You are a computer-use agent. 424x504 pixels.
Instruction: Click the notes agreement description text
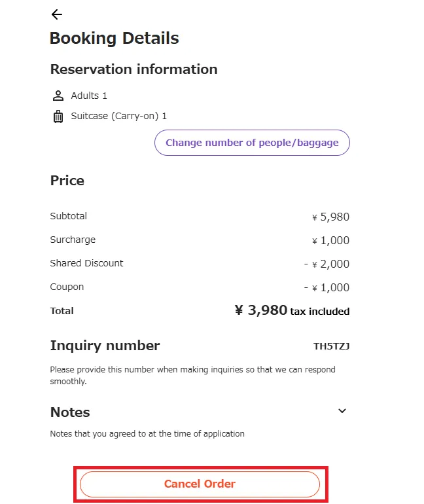coord(147,433)
